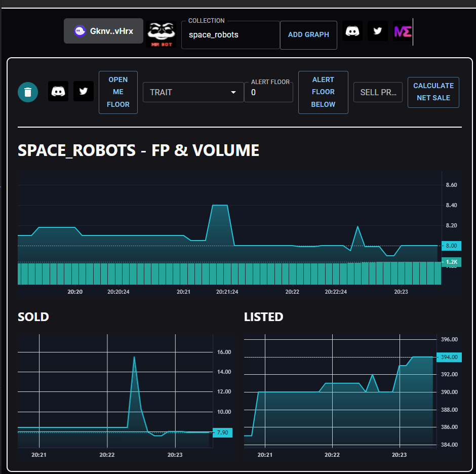The width and height of the screenshot is (476, 474).
Task: Click the 16.00 axis label on SOLD chart
Action: (x=224, y=352)
